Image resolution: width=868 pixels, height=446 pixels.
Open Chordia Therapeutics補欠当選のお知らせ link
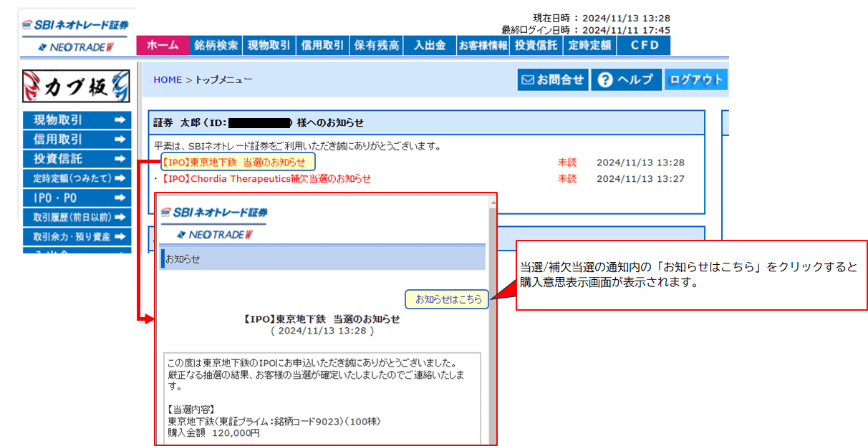[266, 178]
